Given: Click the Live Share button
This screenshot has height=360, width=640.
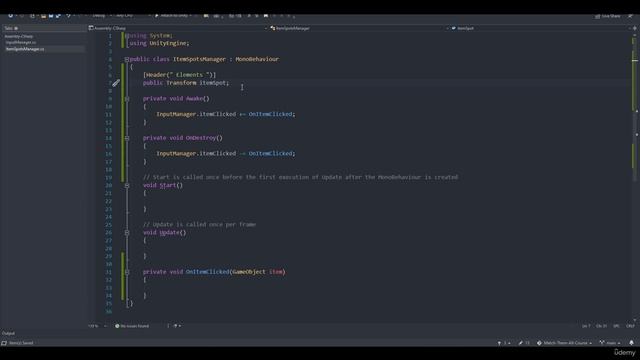Looking at the screenshot, I should pyautogui.click(x=607, y=16).
